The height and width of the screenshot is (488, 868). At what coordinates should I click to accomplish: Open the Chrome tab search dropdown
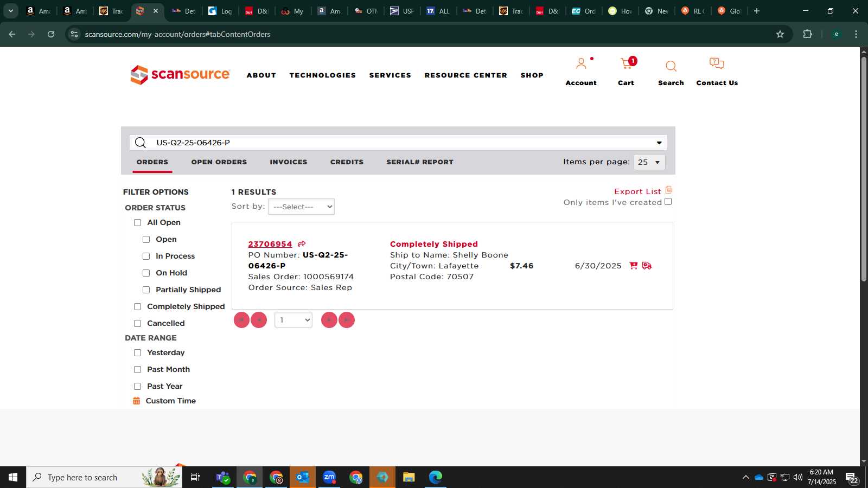point(11,11)
